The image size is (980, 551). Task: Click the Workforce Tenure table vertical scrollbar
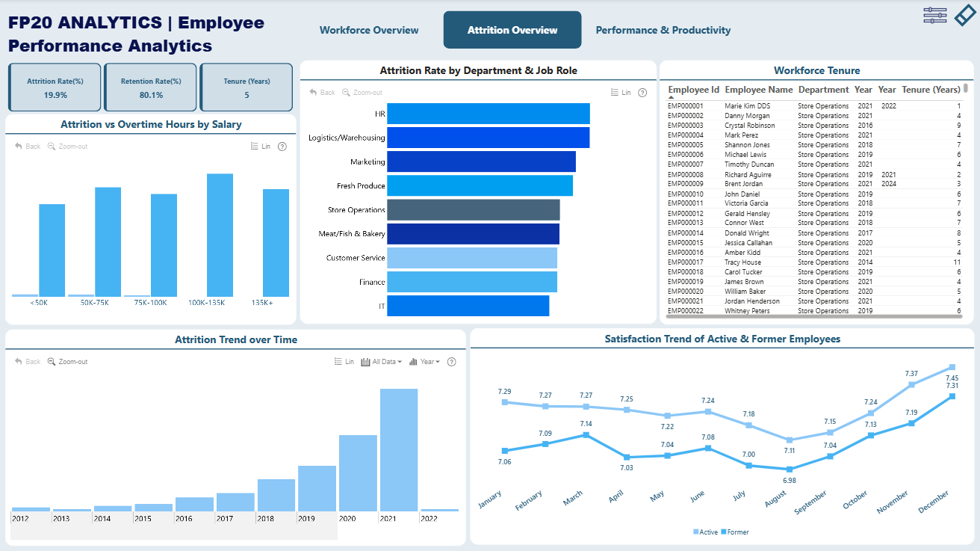(x=966, y=89)
